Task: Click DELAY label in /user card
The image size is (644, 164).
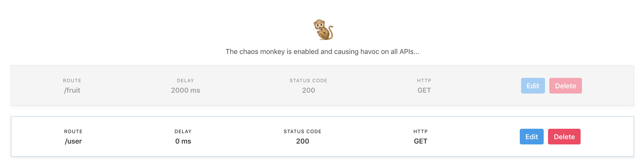Action: tap(183, 131)
